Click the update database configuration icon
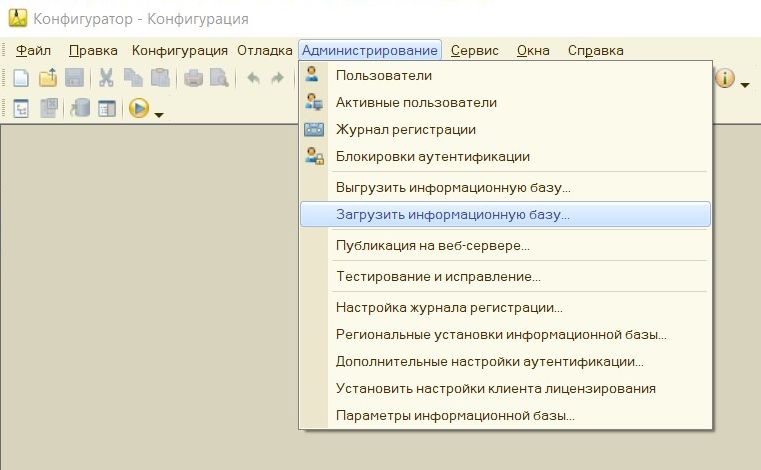Viewport: 761px width, 470px height. (80, 108)
